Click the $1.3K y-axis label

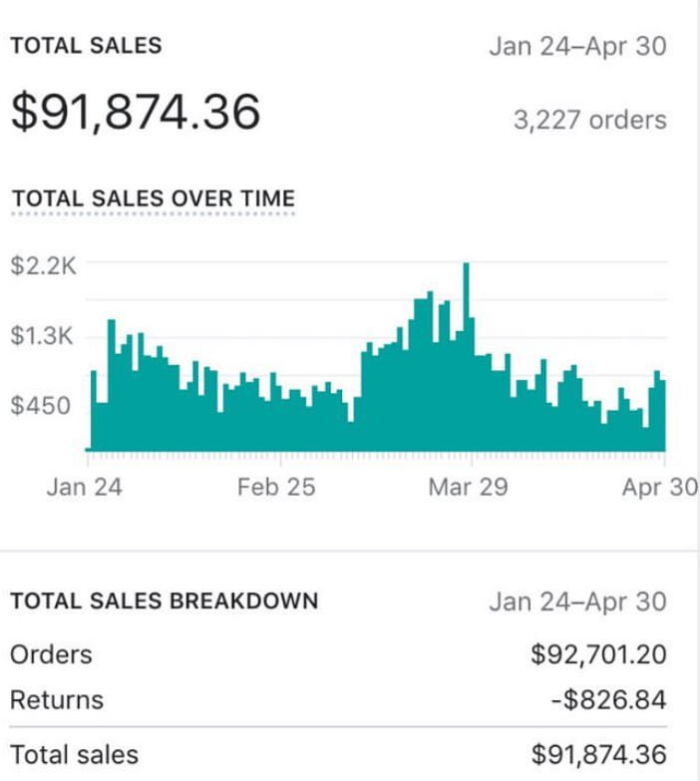coord(43,335)
